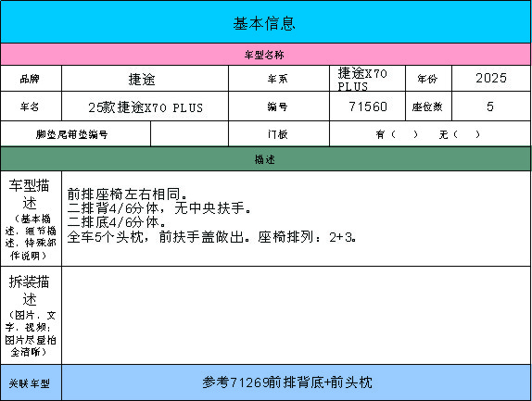Click the pink 车型名称 header row

(266, 55)
